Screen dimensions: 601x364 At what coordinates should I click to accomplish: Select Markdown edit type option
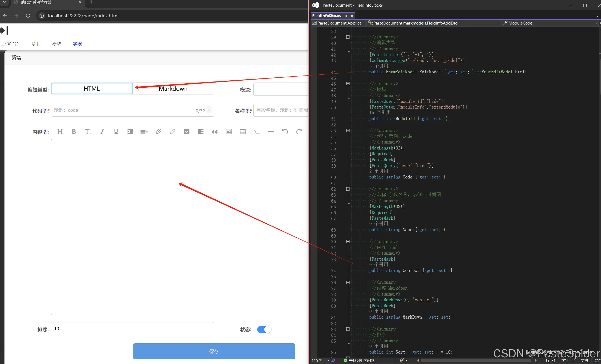pos(173,88)
